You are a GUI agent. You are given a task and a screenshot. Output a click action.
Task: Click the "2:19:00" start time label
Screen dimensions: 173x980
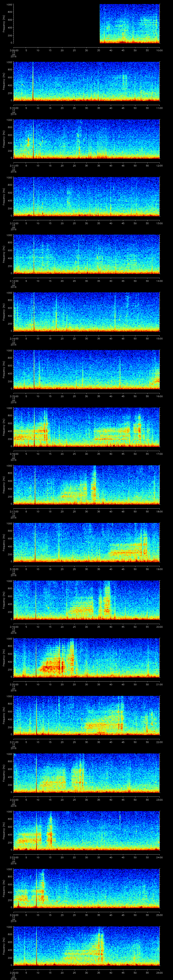point(14,627)
